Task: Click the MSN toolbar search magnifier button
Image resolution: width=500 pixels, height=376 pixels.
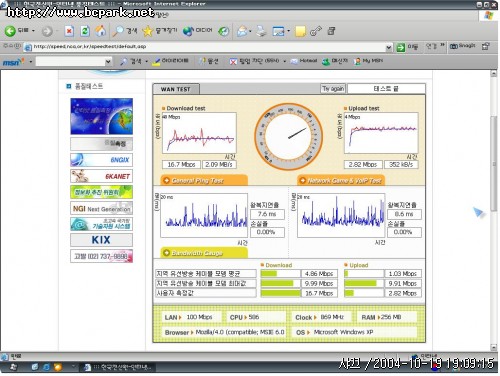Action: pyautogui.click(x=131, y=61)
